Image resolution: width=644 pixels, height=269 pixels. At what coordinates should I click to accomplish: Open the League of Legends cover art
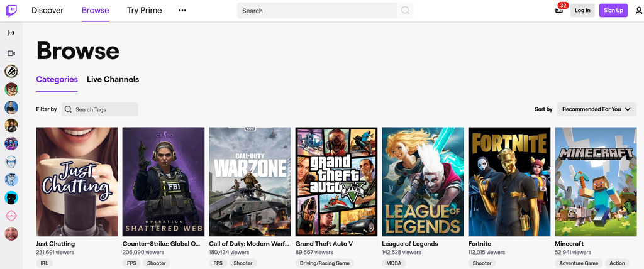pos(423,182)
